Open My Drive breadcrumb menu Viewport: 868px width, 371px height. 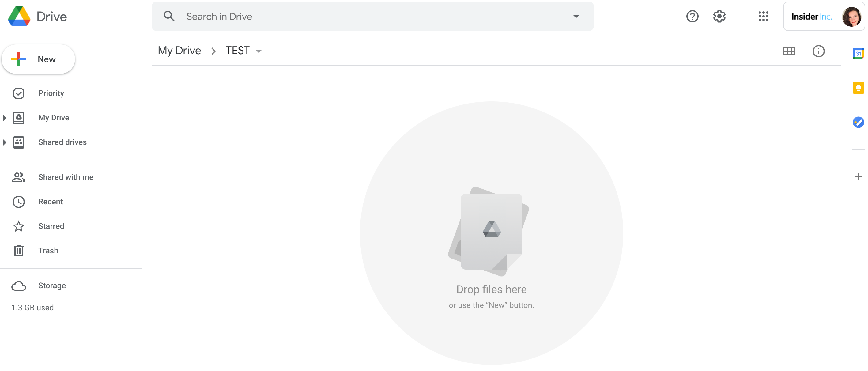click(179, 51)
